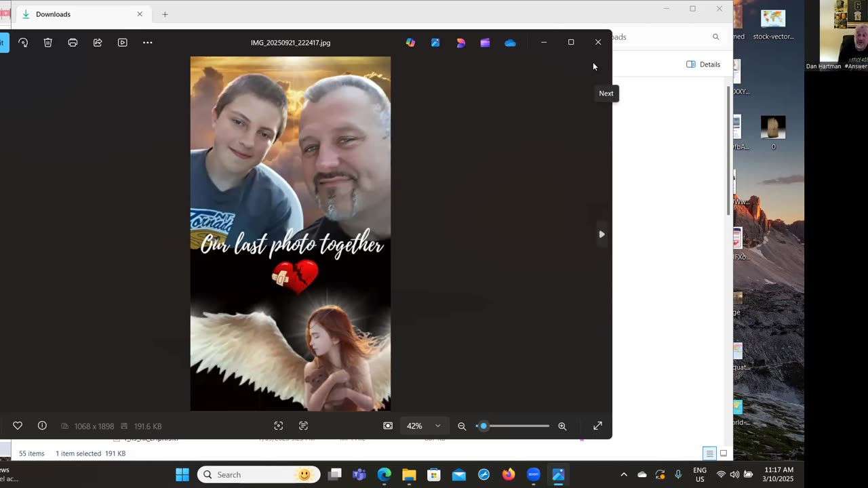The height and width of the screenshot is (488, 868).
Task: Select the desktop icon labeled 0
Action: (773, 132)
